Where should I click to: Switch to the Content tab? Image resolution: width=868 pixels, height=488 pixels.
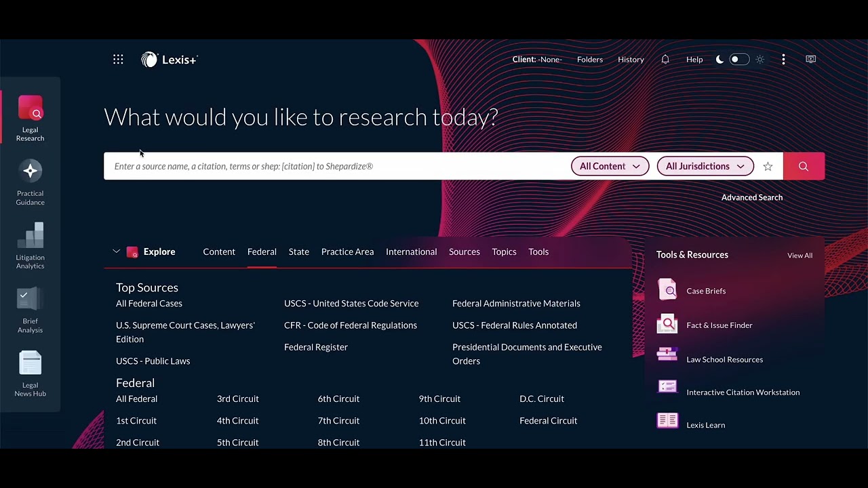tap(219, 251)
